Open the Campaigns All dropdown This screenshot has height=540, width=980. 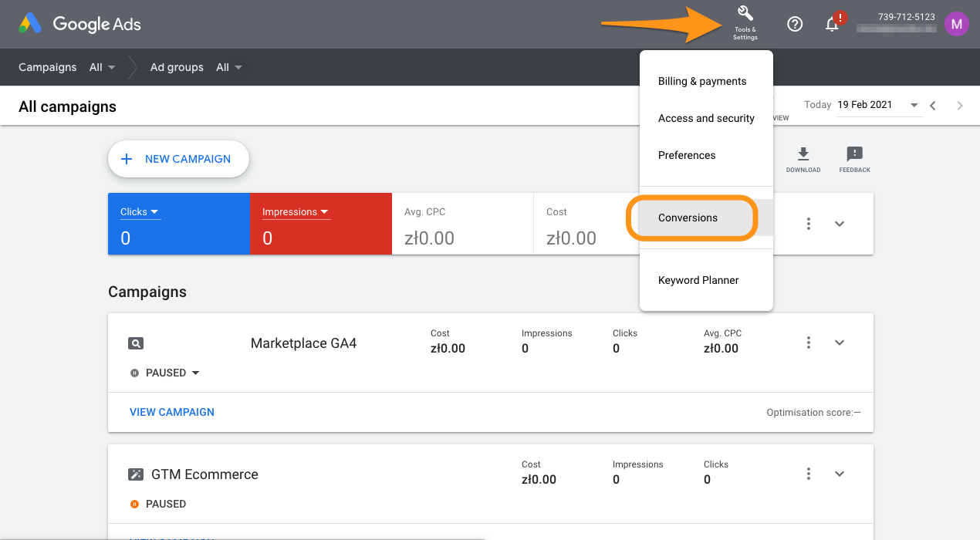[x=103, y=67]
